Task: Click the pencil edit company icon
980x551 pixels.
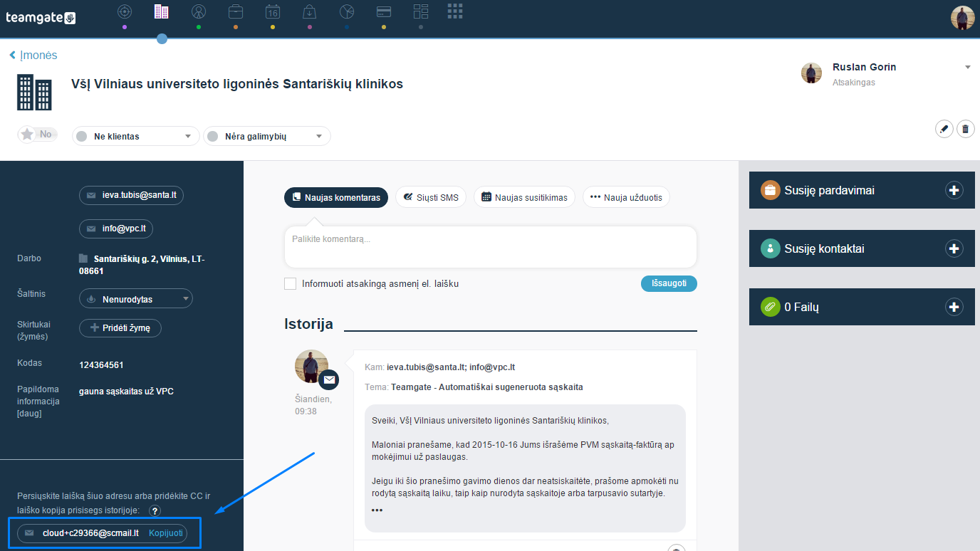Action: 944,129
